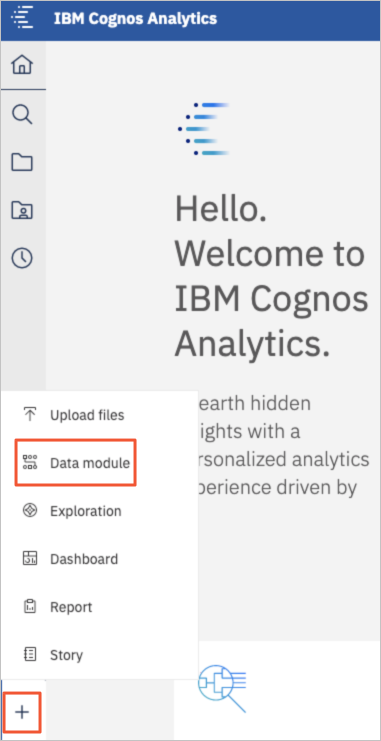Open My content person-folder icon
Screen dimensions: 381x741
(22, 209)
